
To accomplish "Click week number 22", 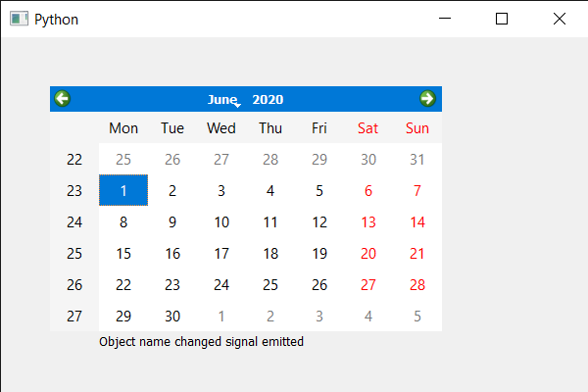I will click(x=74, y=159).
